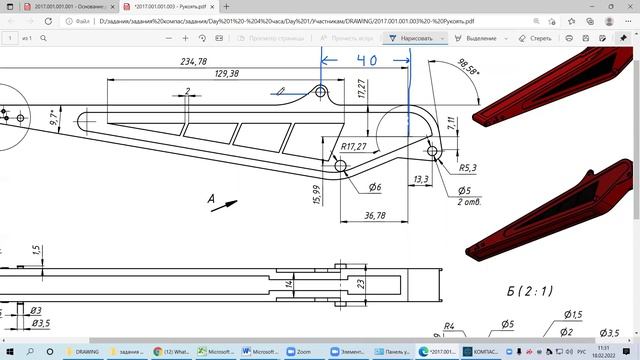Close the 2017.001.001.001 Основание tab
The width and height of the screenshot is (640, 360).
pos(113,7)
